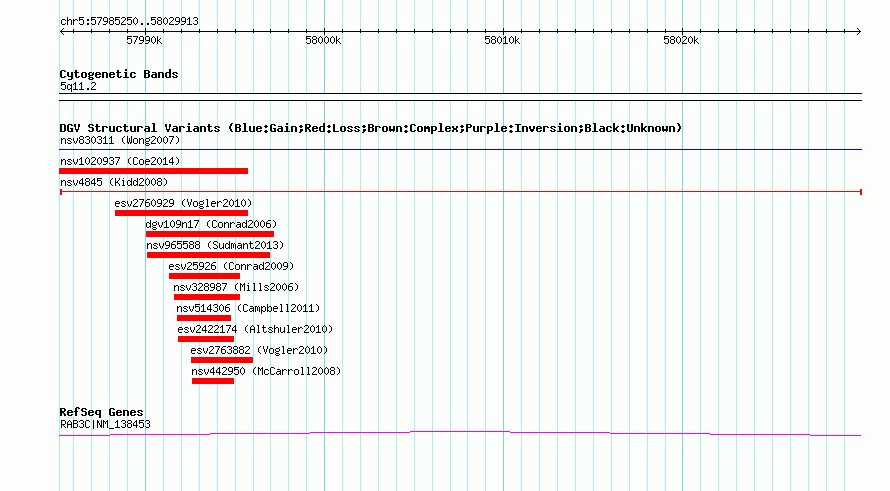Click the right arrow of the ruler

(859, 32)
